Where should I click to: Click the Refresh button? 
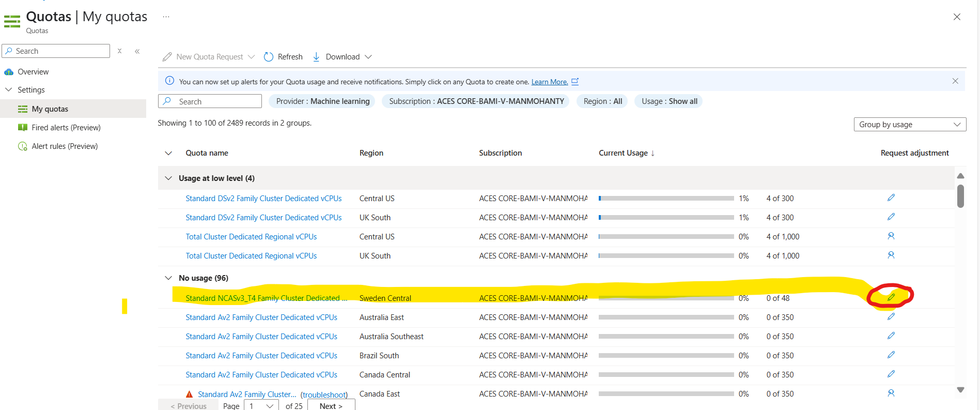click(x=283, y=57)
